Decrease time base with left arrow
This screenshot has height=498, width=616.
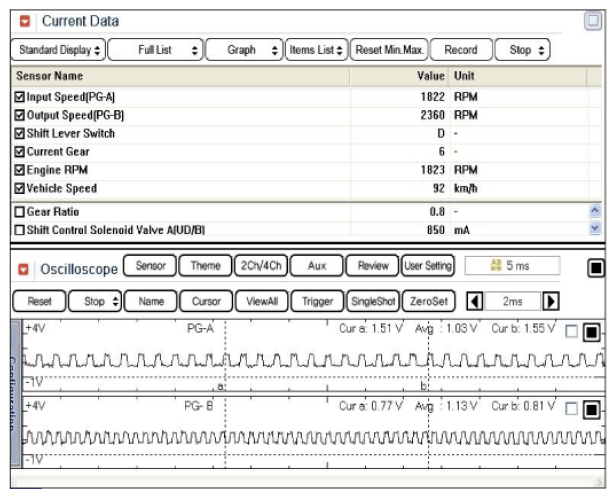476,301
